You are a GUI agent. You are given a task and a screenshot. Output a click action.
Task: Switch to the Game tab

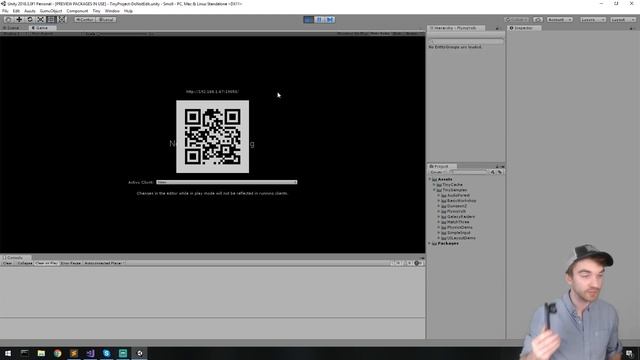tap(42, 28)
